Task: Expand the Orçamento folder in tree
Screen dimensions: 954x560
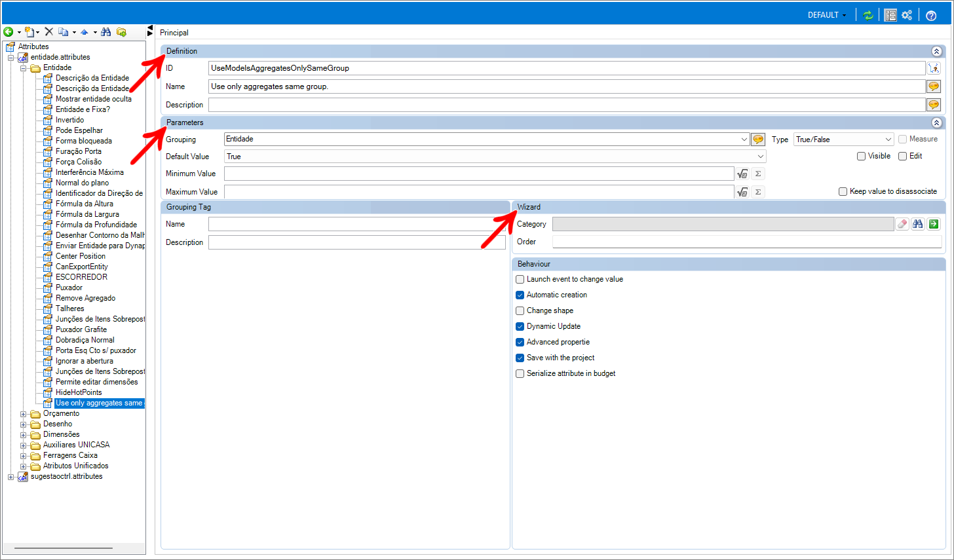Action: pyautogui.click(x=24, y=414)
